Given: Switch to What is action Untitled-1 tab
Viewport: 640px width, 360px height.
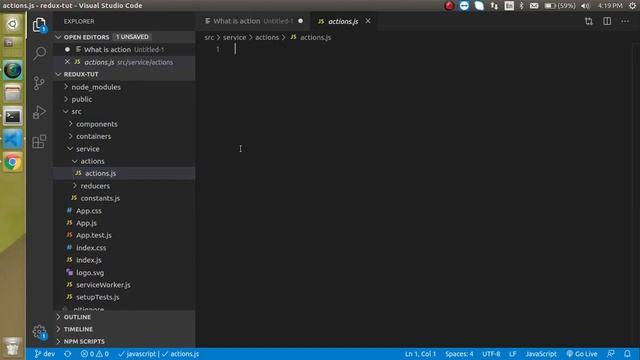Looking at the screenshot, I should click(x=253, y=21).
